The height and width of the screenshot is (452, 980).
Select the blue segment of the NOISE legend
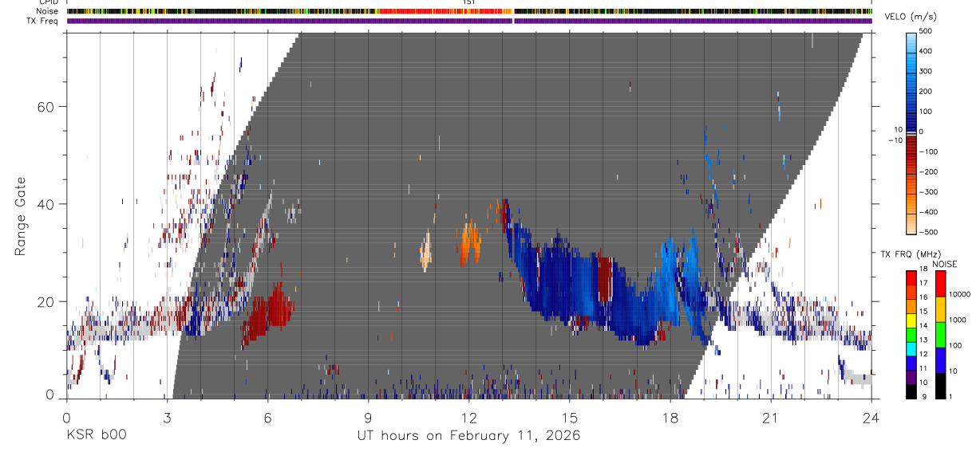[x=940, y=360]
